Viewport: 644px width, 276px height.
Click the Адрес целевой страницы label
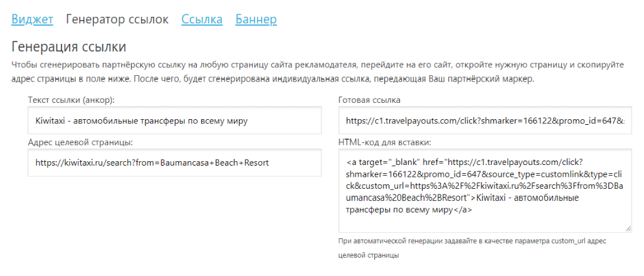(80, 142)
